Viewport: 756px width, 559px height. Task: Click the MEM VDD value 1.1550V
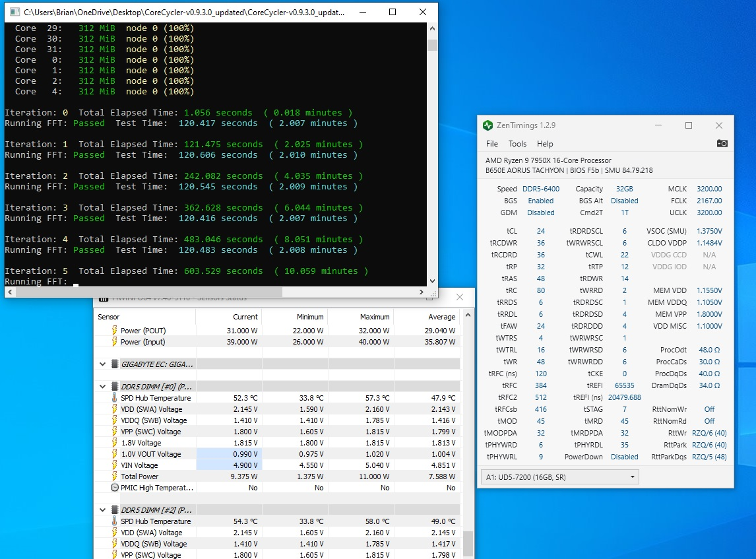coord(709,290)
